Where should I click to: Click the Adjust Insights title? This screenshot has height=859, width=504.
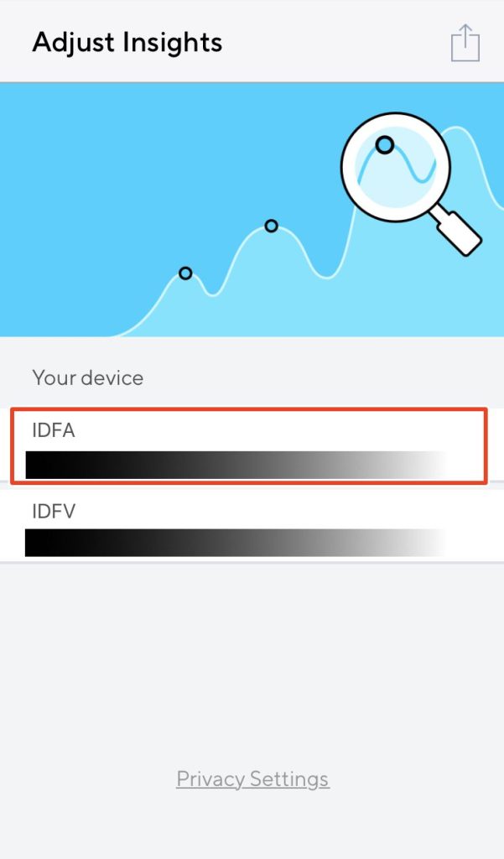127,43
